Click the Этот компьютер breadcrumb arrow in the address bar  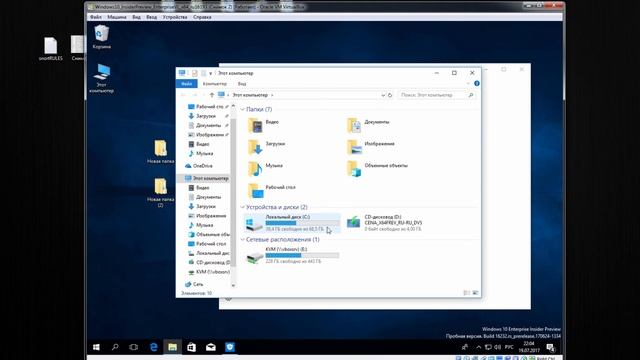click(x=272, y=95)
